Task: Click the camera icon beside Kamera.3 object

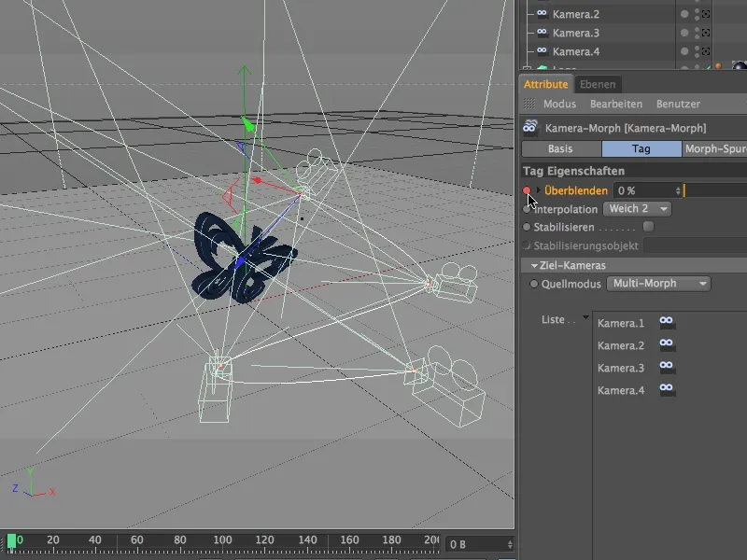Action: coord(542,33)
